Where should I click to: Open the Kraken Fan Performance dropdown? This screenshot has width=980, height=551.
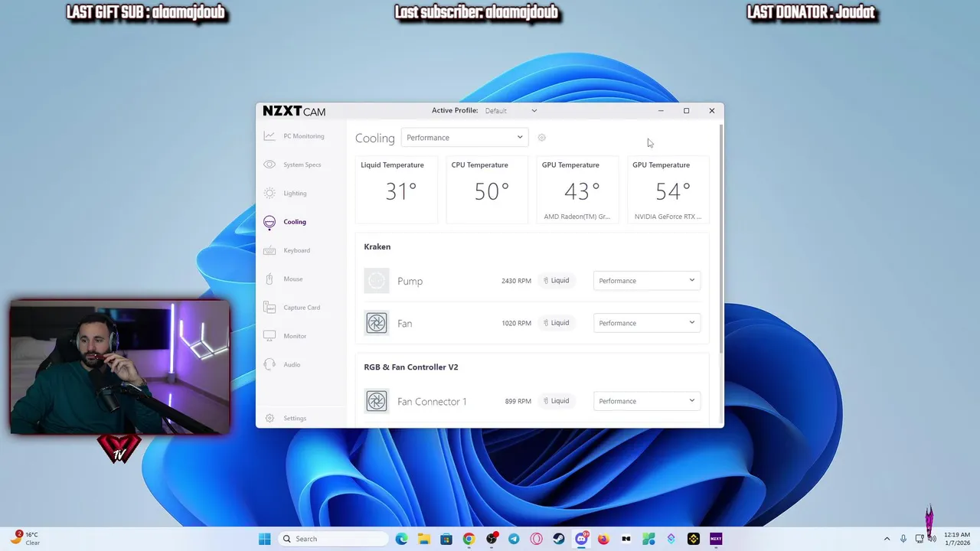647,323
